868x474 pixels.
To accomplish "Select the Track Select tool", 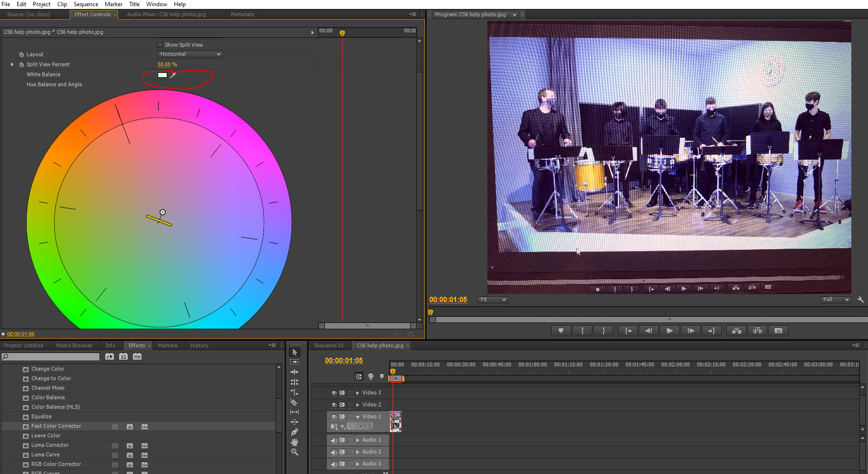I will click(x=294, y=362).
